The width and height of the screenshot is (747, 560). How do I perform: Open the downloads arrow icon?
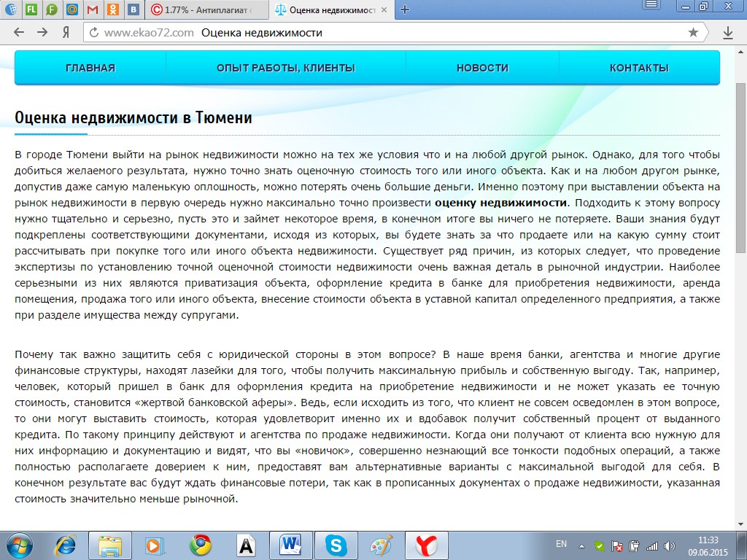pos(728,32)
